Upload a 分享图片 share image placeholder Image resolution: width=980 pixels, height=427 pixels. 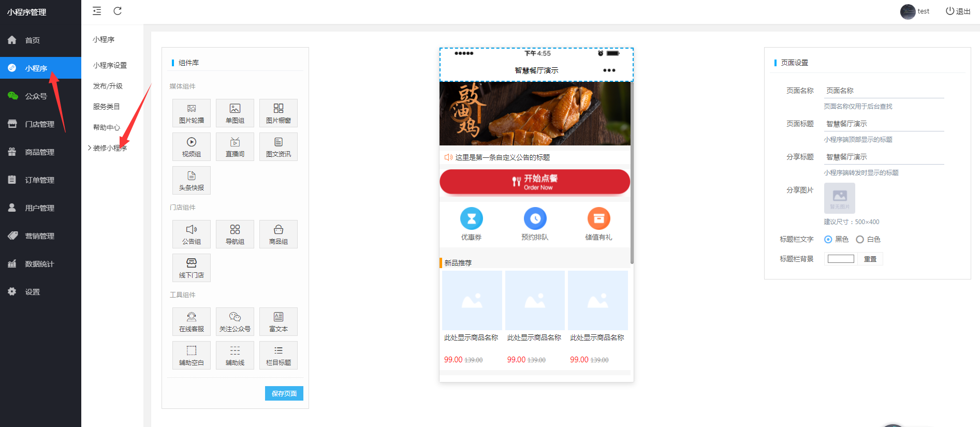click(x=840, y=198)
